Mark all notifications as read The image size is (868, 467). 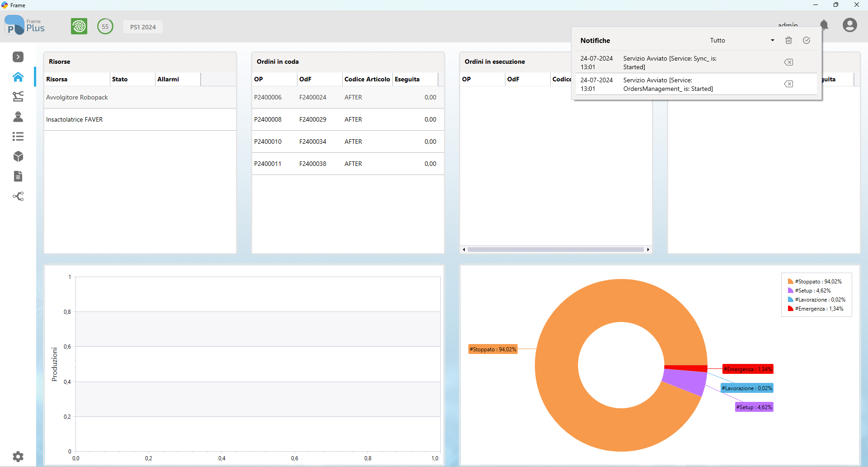coord(807,41)
